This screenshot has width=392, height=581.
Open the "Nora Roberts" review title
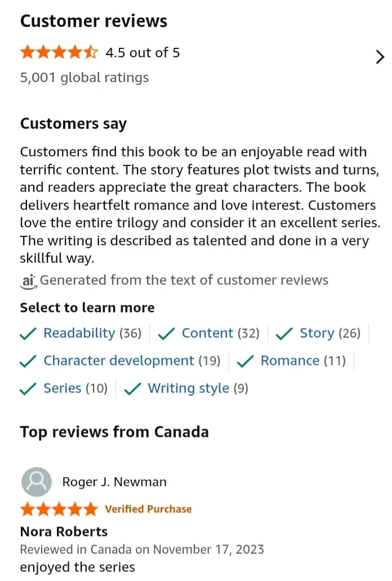pos(64,531)
